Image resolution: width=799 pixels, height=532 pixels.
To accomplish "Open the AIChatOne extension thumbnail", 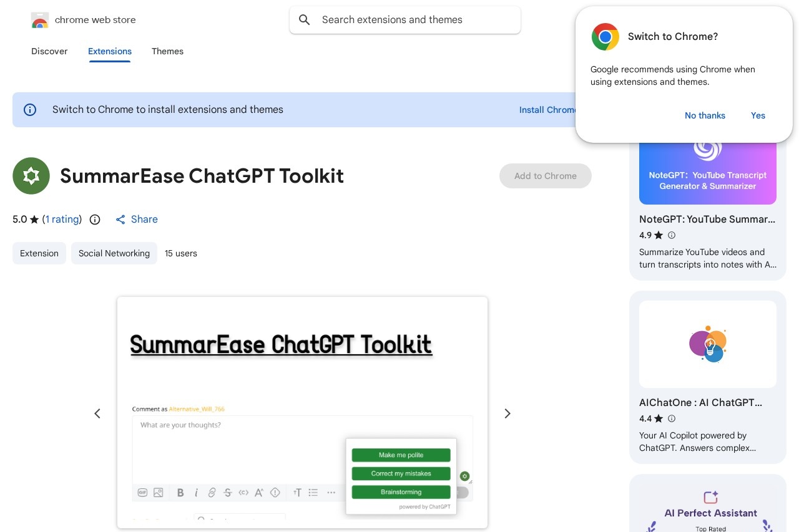I will [x=708, y=344].
